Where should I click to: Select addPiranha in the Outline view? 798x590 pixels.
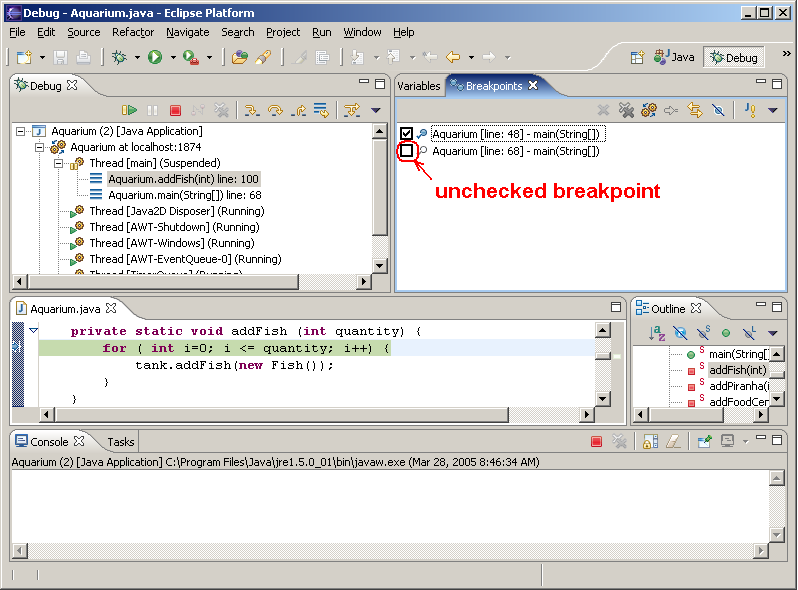[x=739, y=386]
